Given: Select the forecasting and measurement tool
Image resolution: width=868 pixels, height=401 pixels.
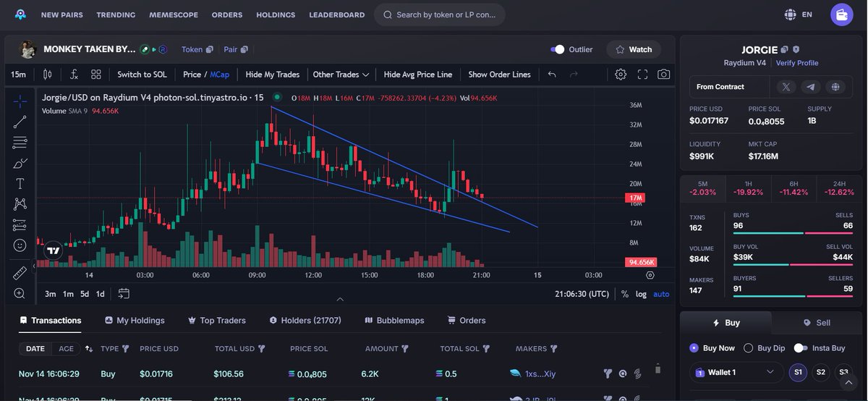Looking at the screenshot, I should pyautogui.click(x=20, y=225).
